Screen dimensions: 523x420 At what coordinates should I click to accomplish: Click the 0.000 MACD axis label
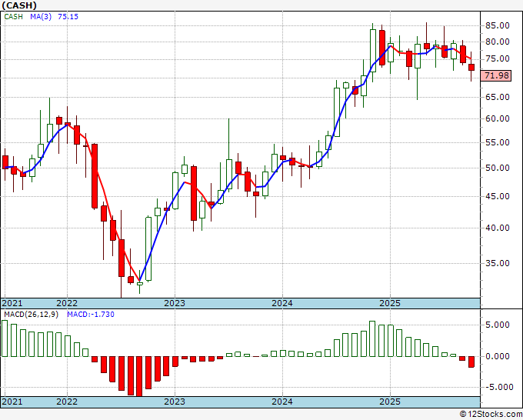pos(498,356)
